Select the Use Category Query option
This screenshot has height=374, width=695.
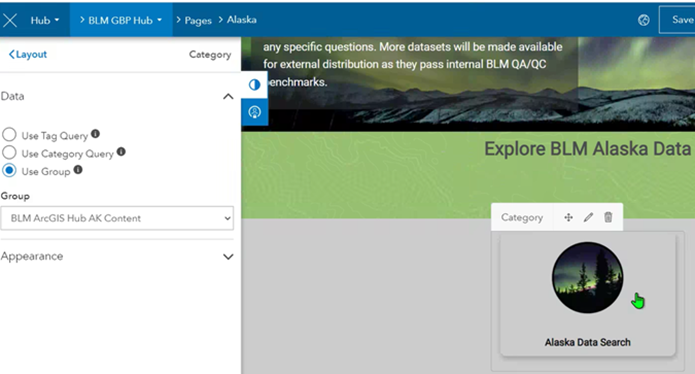click(x=9, y=152)
